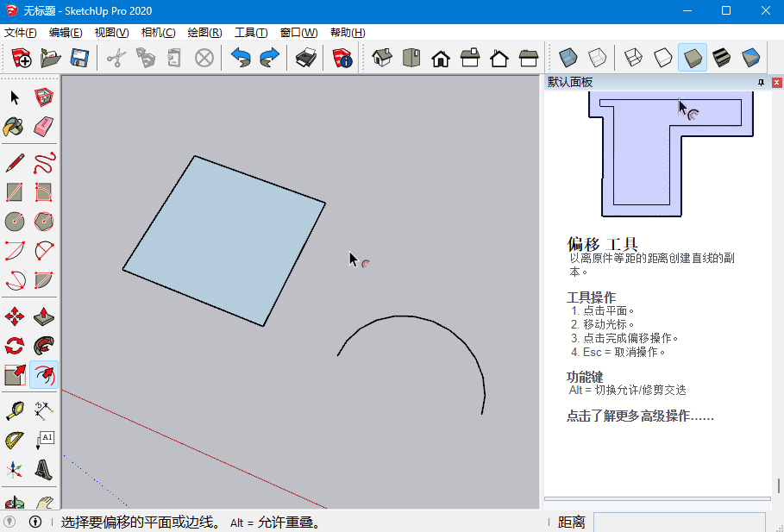Expand the 绘图(R) menu
784x532 pixels.
(x=204, y=33)
